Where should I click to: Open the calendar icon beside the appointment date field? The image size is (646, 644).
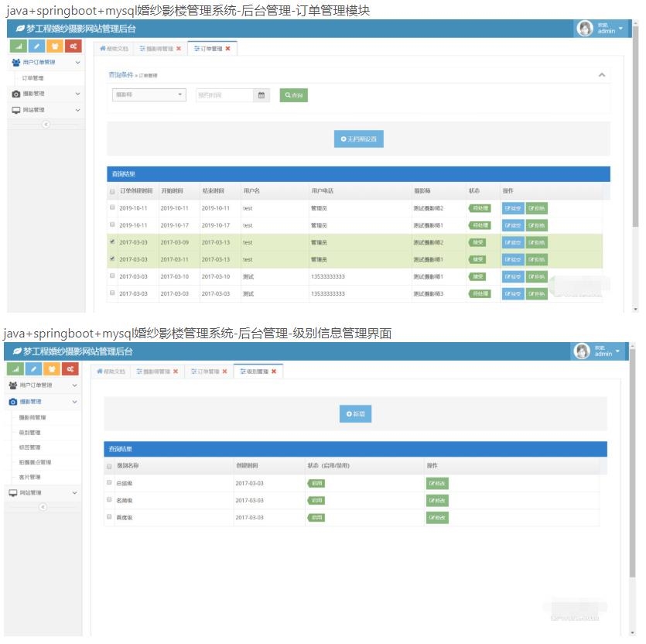tap(261, 95)
